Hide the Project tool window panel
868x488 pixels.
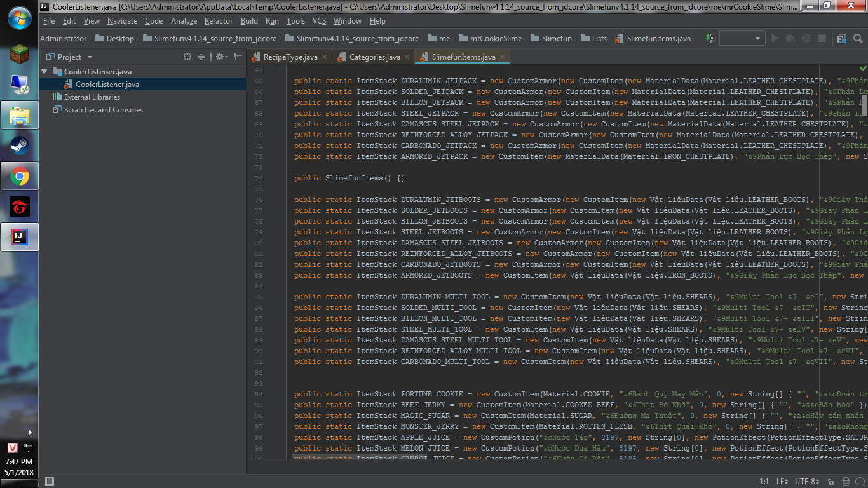pos(238,57)
